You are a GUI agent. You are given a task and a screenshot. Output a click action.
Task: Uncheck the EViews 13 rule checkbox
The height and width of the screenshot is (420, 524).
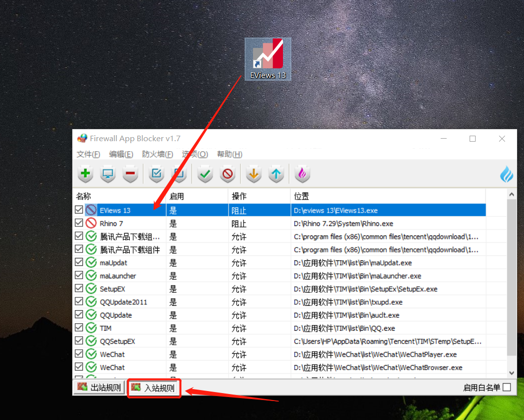pos(79,210)
